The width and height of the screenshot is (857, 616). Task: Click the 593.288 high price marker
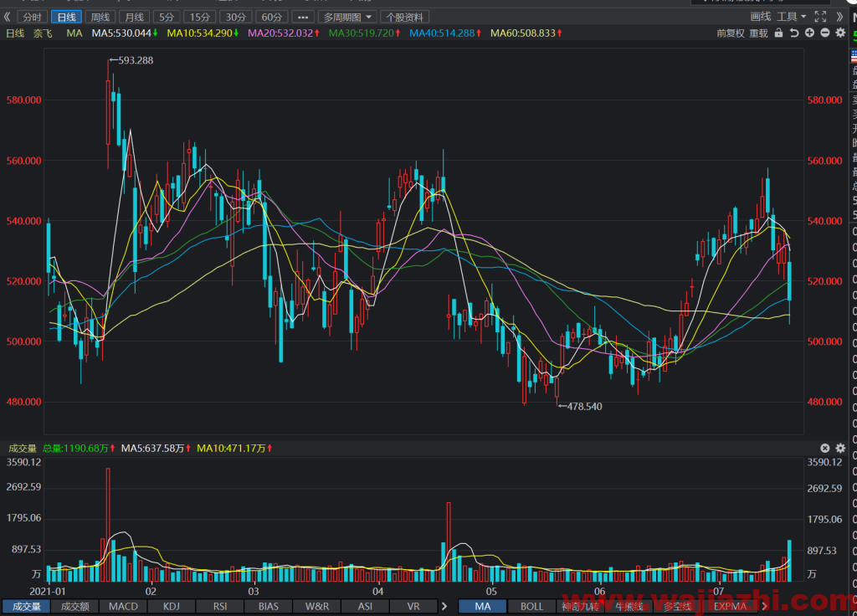[131, 60]
